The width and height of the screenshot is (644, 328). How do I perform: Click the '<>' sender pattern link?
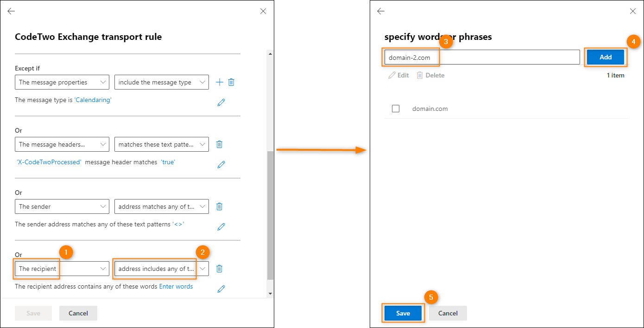tap(178, 224)
